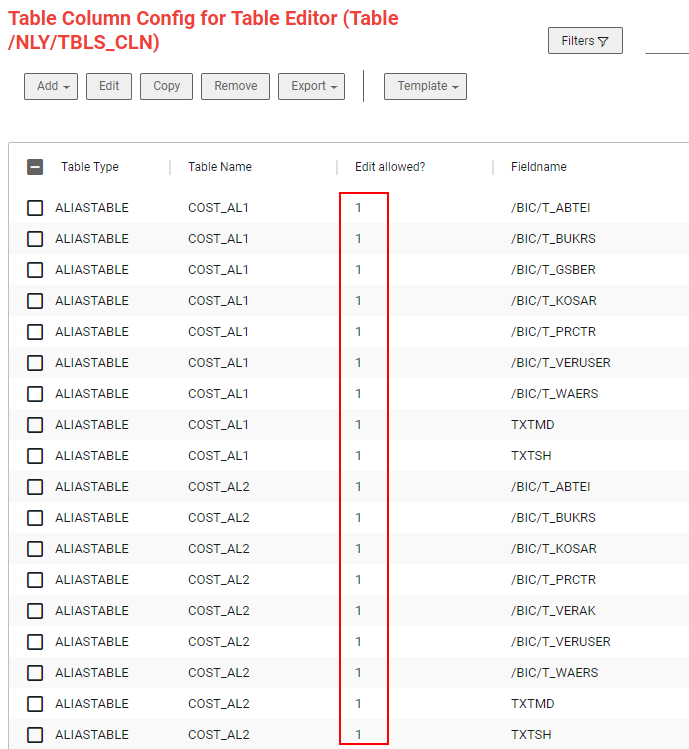The height and width of the screenshot is (749, 689).
Task: Check the COST_AL2 /BIC/T_WAERS row checkbox
Action: 35,673
